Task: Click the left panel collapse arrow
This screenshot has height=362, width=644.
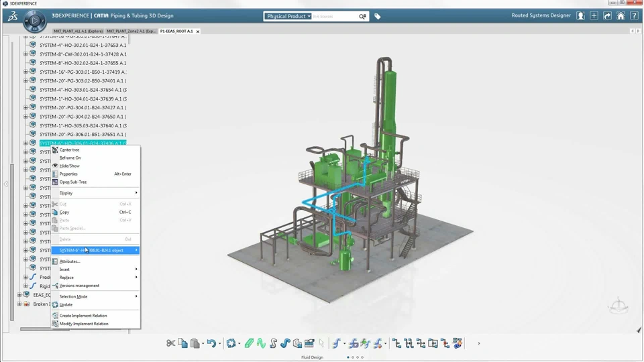Action: point(6,184)
